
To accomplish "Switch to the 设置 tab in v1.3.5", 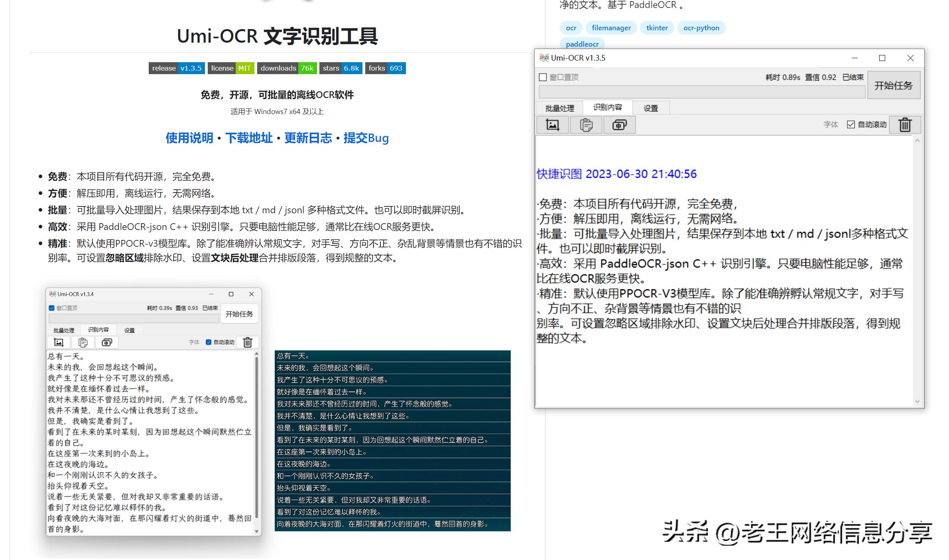I will point(650,108).
